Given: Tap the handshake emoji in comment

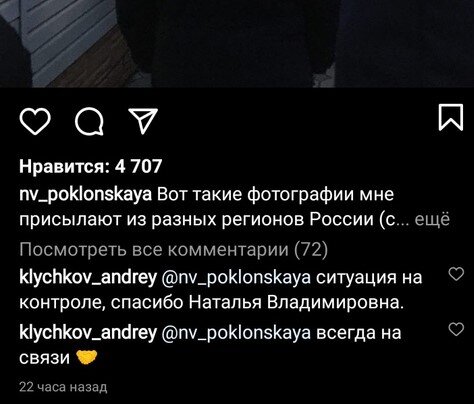Looking at the screenshot, I should coord(87,357).
